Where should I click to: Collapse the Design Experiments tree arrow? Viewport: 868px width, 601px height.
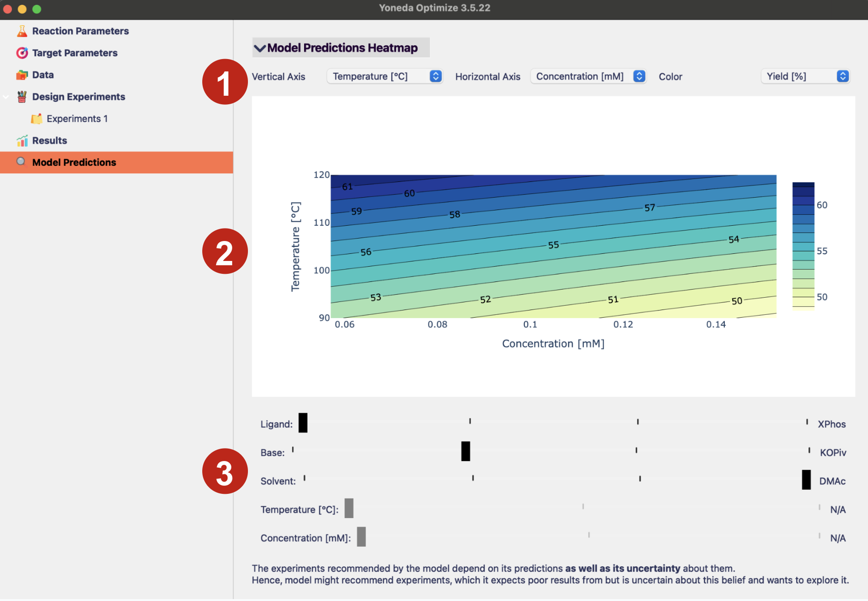[6, 97]
